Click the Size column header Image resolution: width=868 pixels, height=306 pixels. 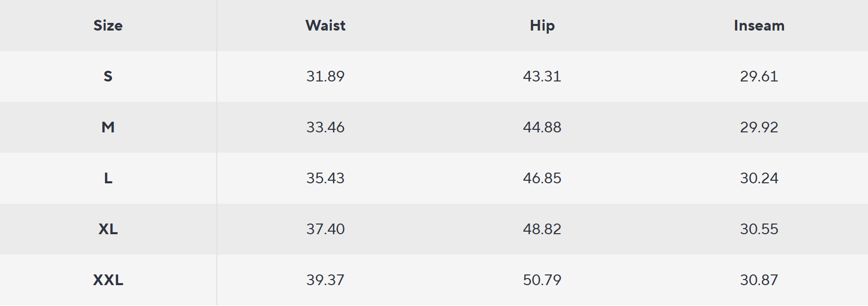108,25
